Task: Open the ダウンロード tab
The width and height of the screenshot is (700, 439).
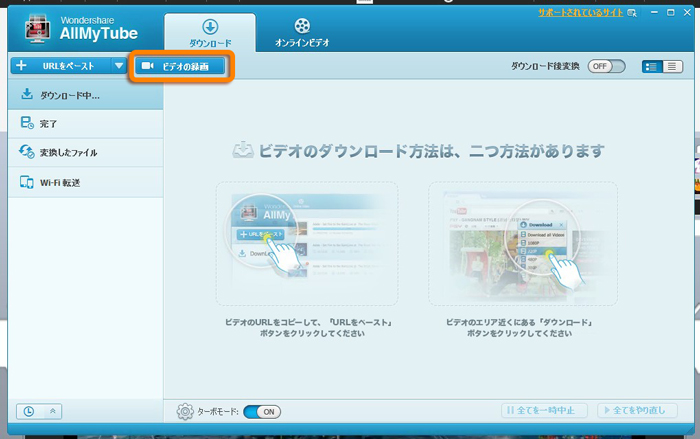Action: tap(210, 33)
